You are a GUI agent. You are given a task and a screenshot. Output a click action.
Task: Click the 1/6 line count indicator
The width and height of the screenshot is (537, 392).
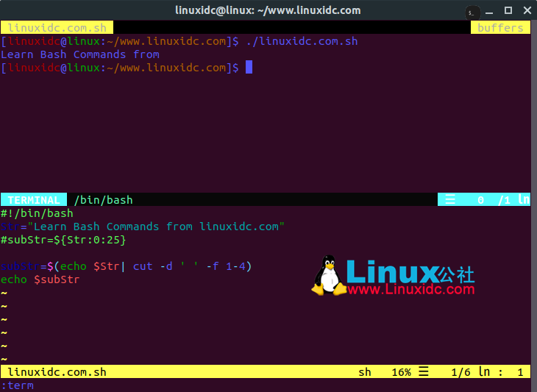460,372
